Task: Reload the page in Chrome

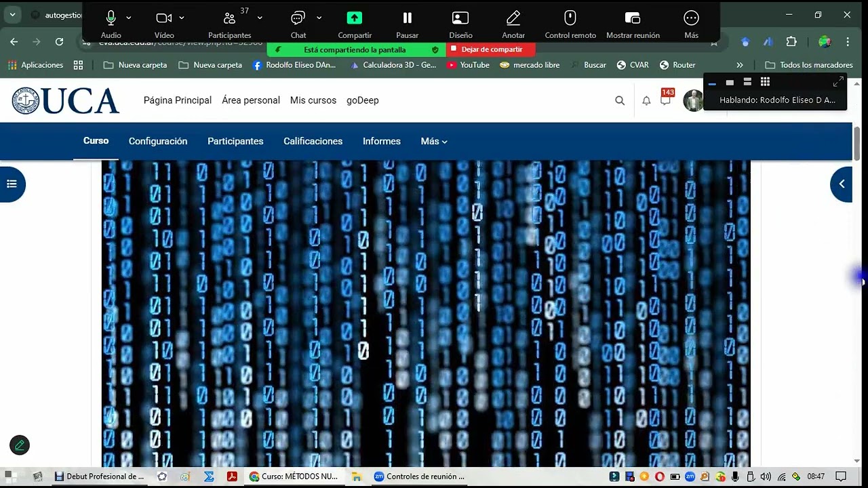Action: click(59, 42)
